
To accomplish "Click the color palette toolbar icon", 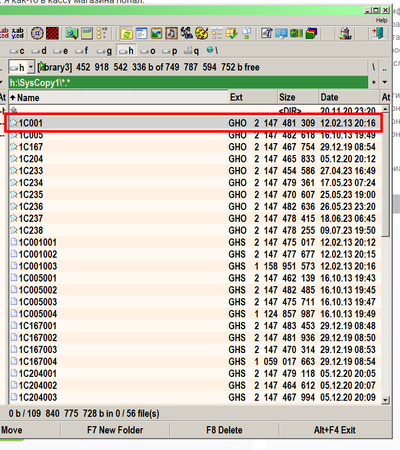I will coord(201,33).
